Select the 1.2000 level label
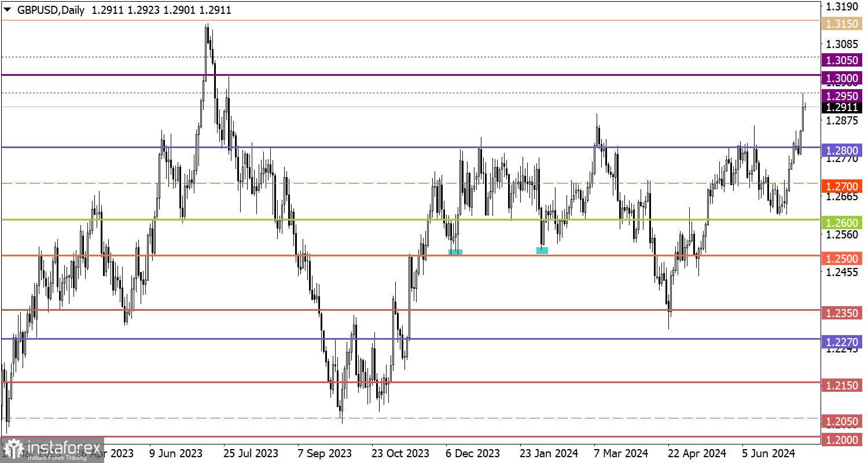The image size is (868, 463). tap(842, 440)
